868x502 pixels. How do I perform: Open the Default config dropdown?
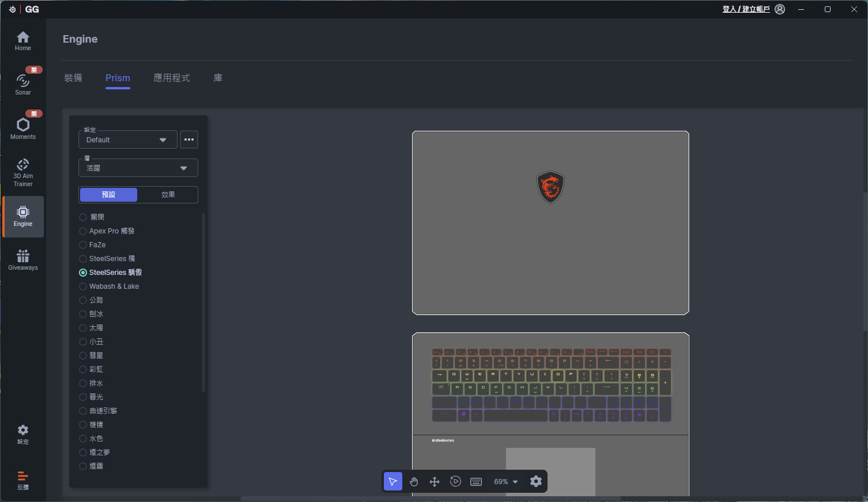point(127,139)
